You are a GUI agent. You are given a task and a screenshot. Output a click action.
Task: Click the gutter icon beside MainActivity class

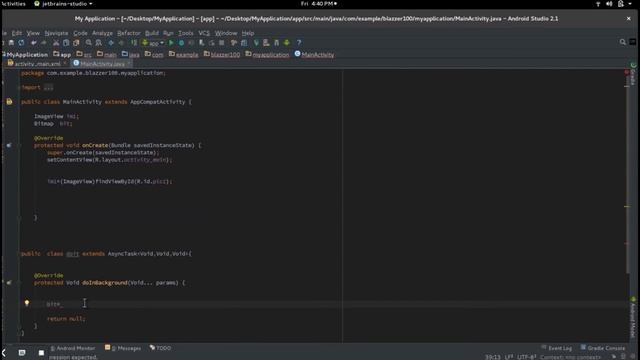(x=9, y=102)
